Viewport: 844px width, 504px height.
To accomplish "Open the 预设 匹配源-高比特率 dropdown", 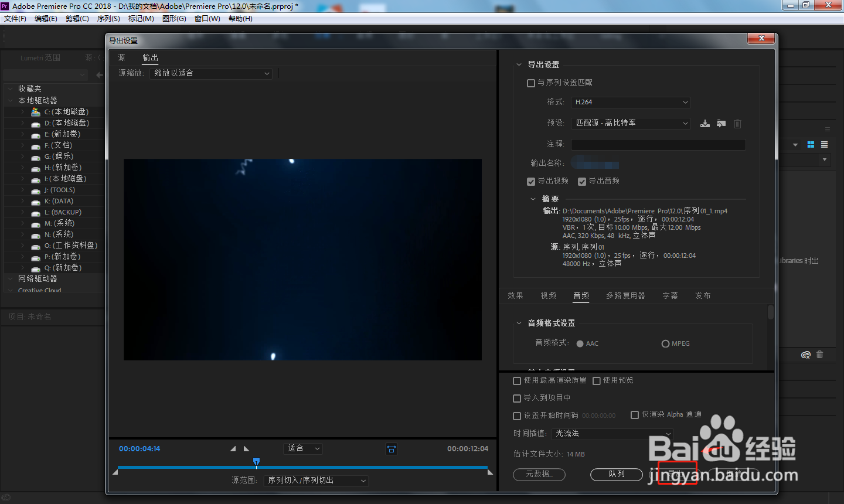I will tap(631, 123).
